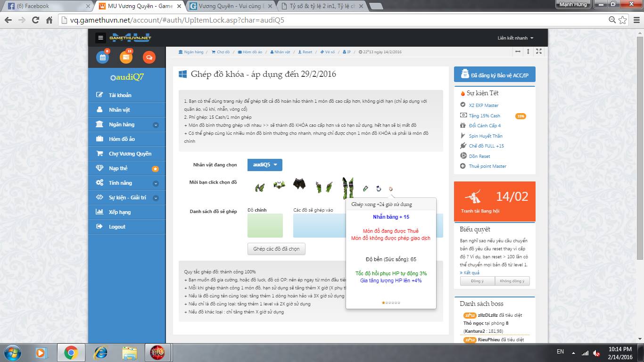This screenshot has width=644, height=362.
Task: Open the Chợ Vương Quyền sidebar item
Action: 127,154
